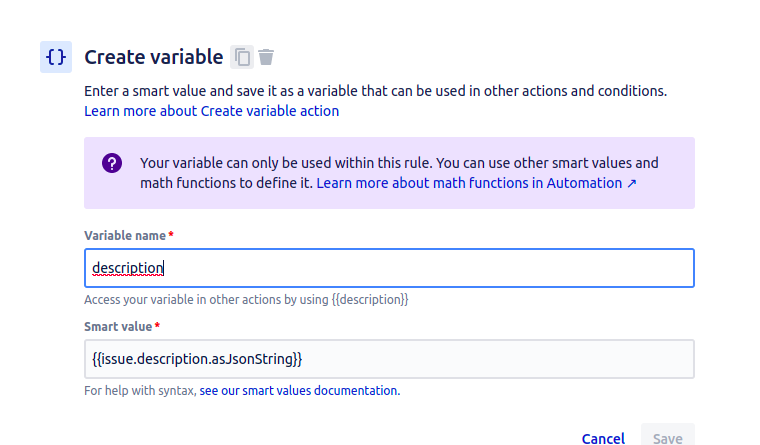Cancel the variable creation

coord(603,438)
